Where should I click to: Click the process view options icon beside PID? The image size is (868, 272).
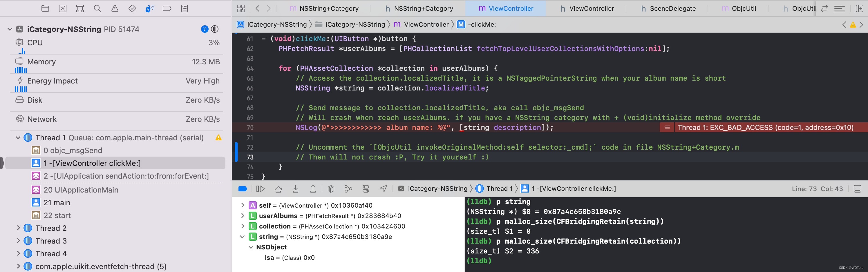[215, 29]
